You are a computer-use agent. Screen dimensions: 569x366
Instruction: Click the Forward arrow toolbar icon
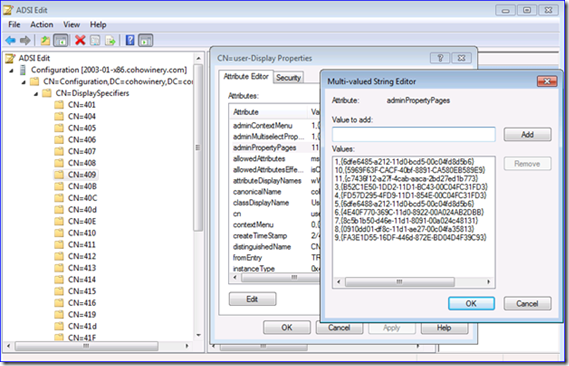point(25,40)
